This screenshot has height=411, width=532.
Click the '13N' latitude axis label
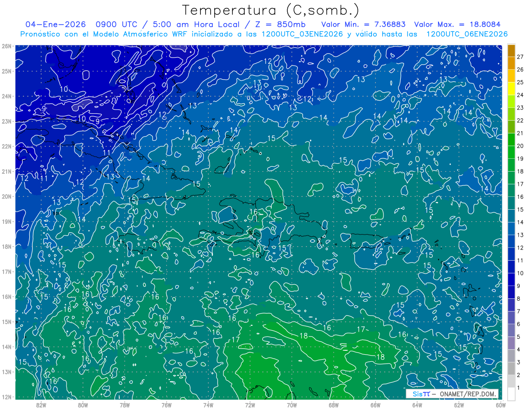[x=6, y=372]
